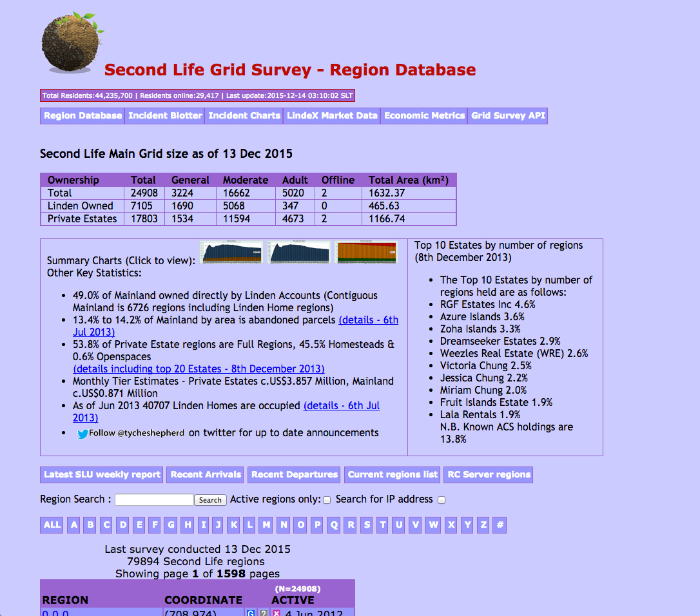This screenshot has height=616, width=700.
Task: Filter regions by ALL
Action: point(52,525)
